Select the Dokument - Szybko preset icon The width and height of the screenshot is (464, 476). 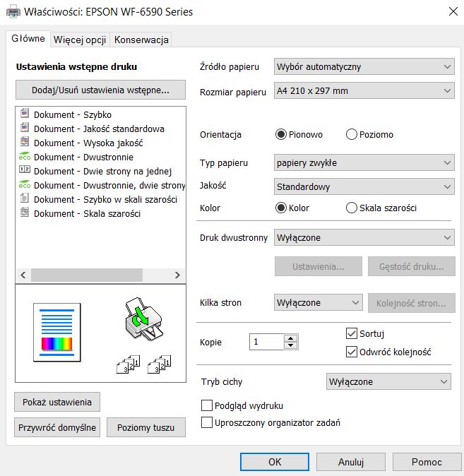pyautogui.click(x=25, y=113)
